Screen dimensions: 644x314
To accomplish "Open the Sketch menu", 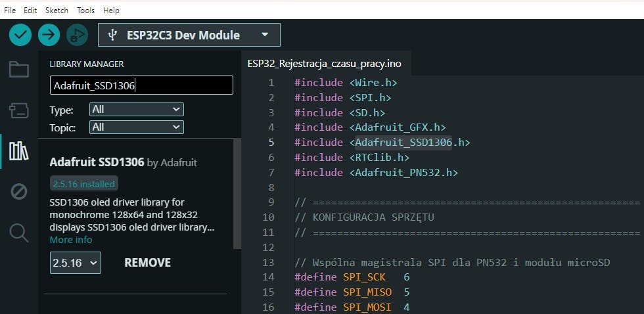I will pos(57,11).
